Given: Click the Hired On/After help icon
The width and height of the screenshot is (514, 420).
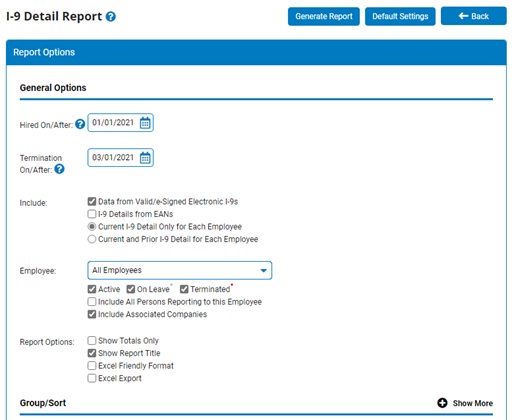Looking at the screenshot, I should pos(80,124).
